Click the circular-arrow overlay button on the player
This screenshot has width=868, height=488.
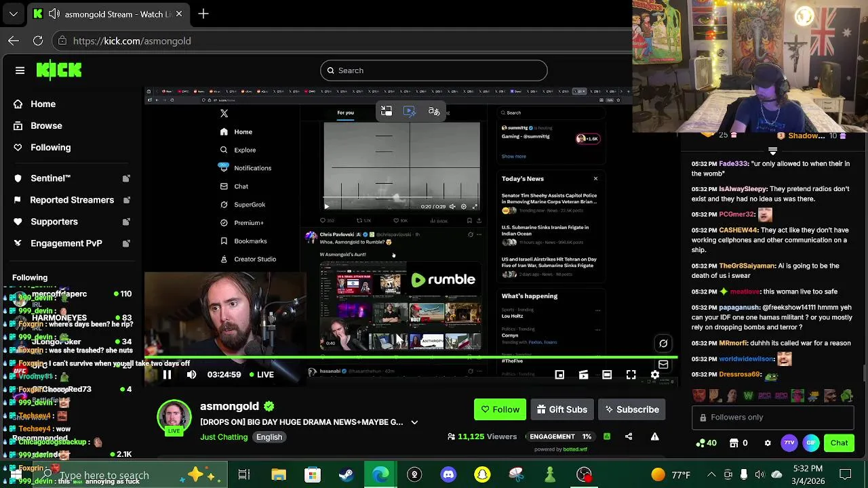pos(663,343)
